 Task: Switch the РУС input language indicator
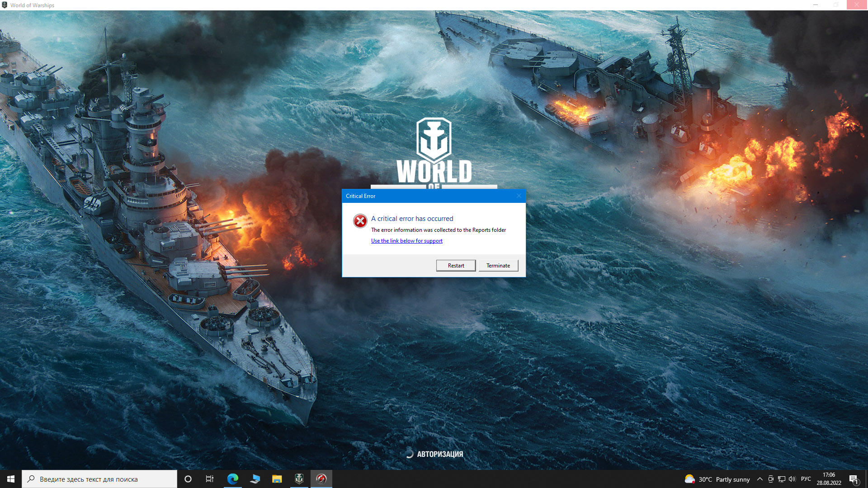pyautogui.click(x=806, y=479)
